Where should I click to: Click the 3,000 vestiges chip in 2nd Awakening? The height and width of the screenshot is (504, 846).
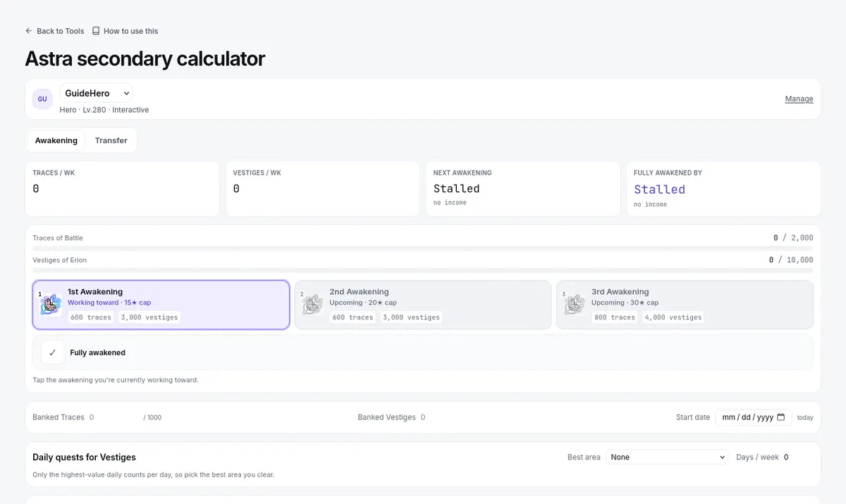[411, 317]
